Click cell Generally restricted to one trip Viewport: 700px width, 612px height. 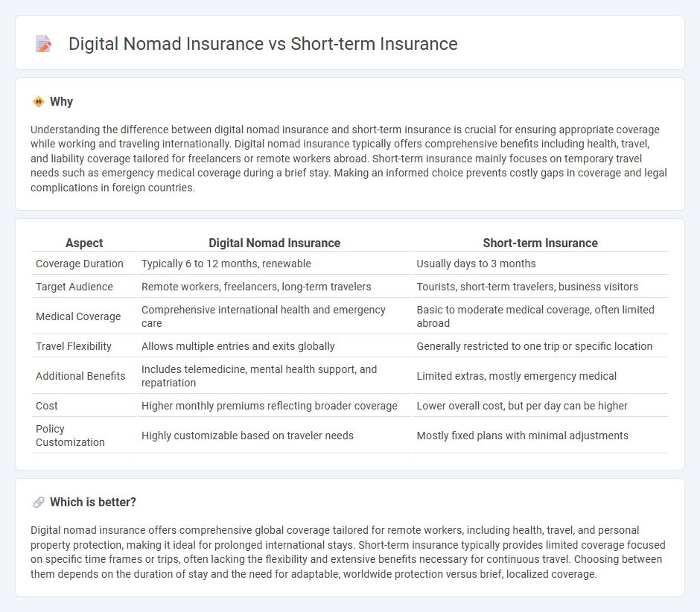[540, 346]
